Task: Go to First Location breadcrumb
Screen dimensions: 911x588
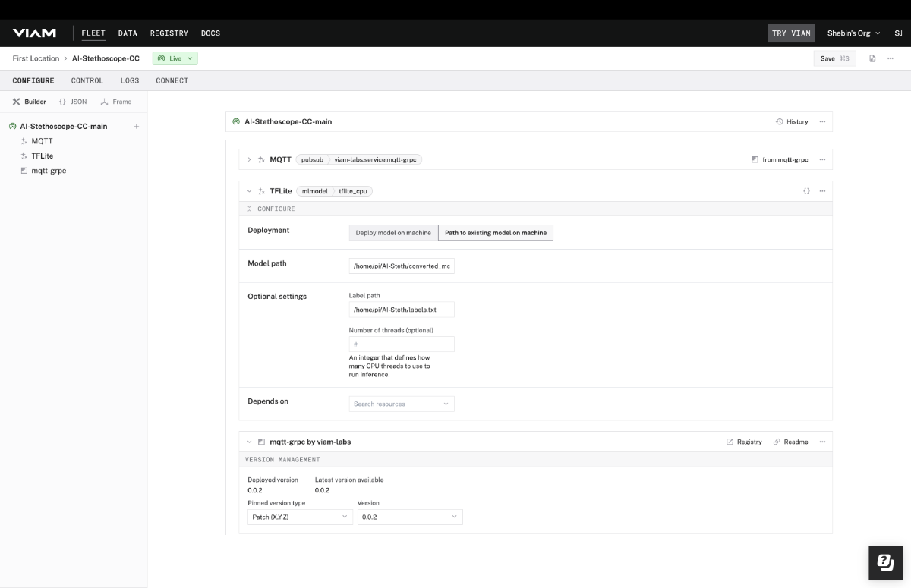Action: [36, 58]
